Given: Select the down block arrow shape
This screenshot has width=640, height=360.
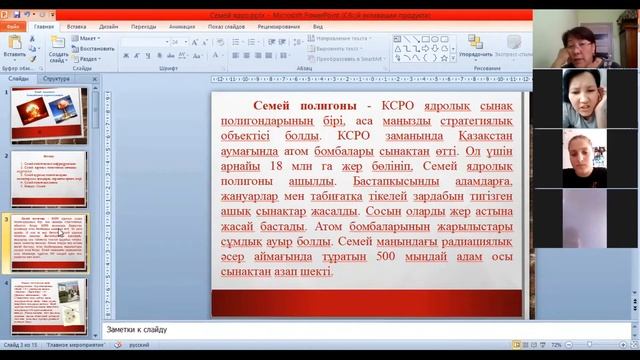Looking at the screenshot, I should click(x=435, y=49).
